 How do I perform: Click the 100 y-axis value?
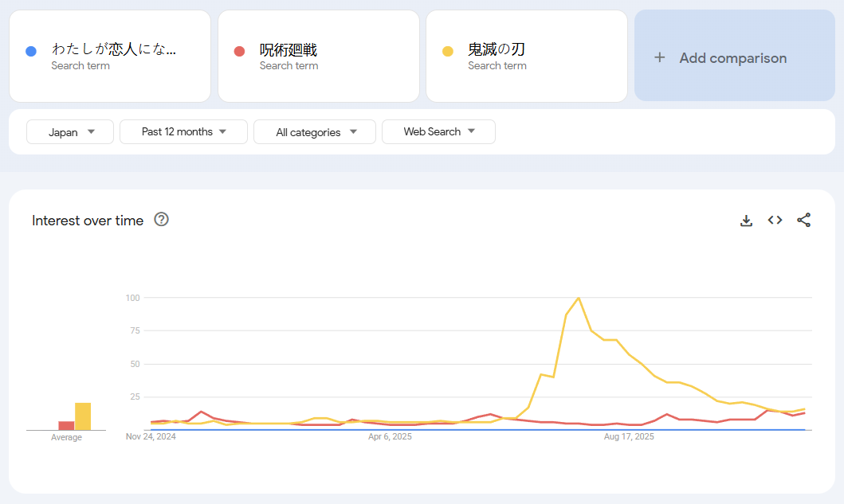(x=132, y=298)
